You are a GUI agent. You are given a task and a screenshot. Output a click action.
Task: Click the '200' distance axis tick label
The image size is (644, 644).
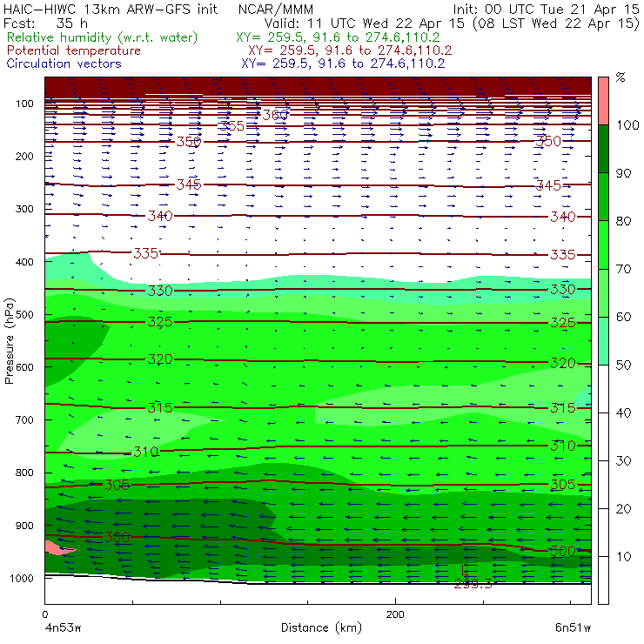[395, 614]
